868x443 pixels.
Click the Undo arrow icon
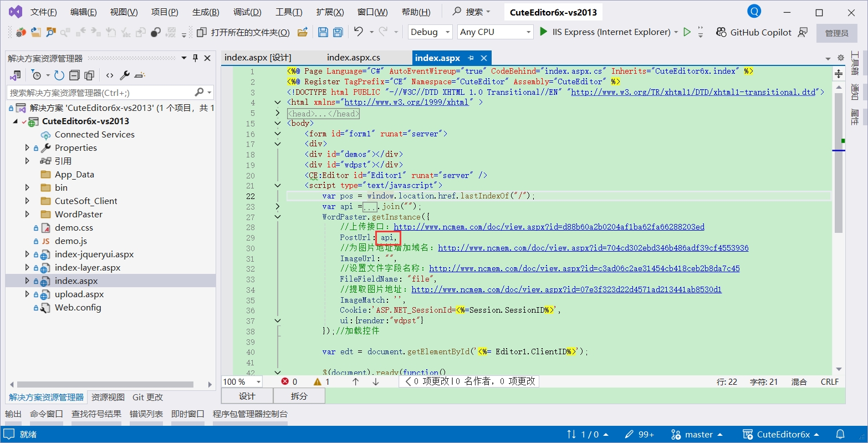point(359,32)
